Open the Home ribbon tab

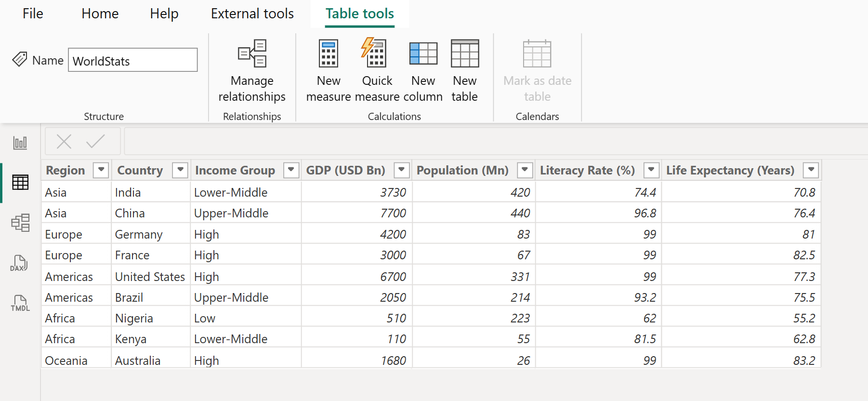point(100,13)
